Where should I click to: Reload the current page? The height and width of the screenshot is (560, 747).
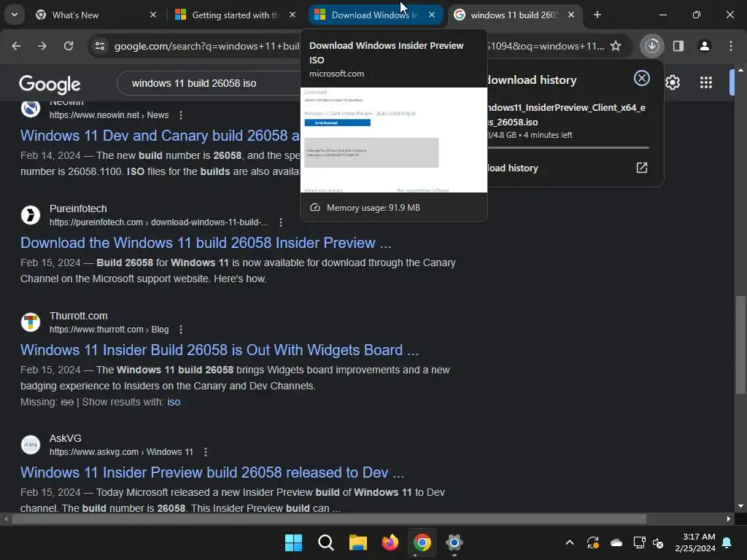69,46
